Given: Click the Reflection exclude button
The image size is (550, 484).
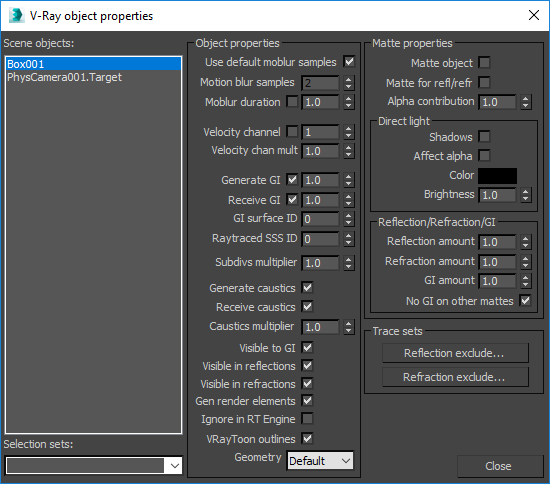Looking at the screenshot, I should pyautogui.click(x=455, y=353).
